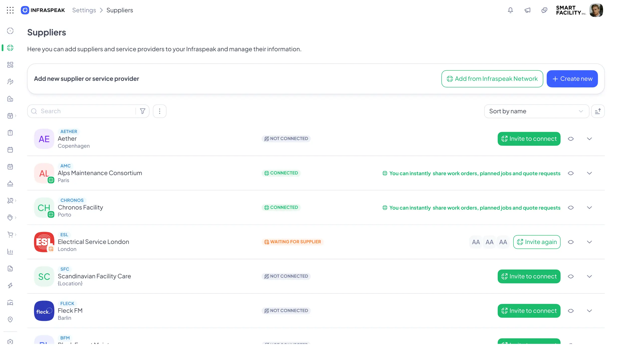
Task: Open the clipboard sidebar icon
Action: pos(10,133)
